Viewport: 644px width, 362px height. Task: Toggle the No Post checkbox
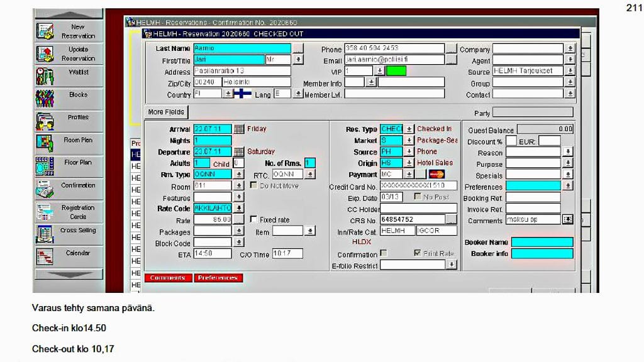tap(418, 197)
